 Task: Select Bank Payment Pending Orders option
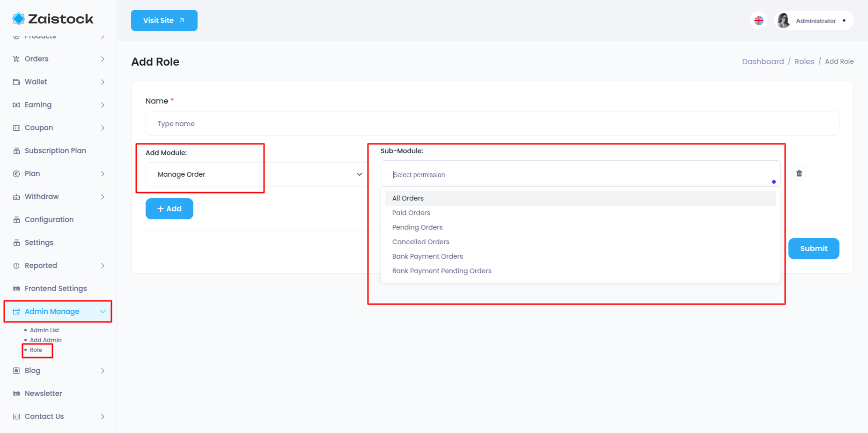[581, 271]
